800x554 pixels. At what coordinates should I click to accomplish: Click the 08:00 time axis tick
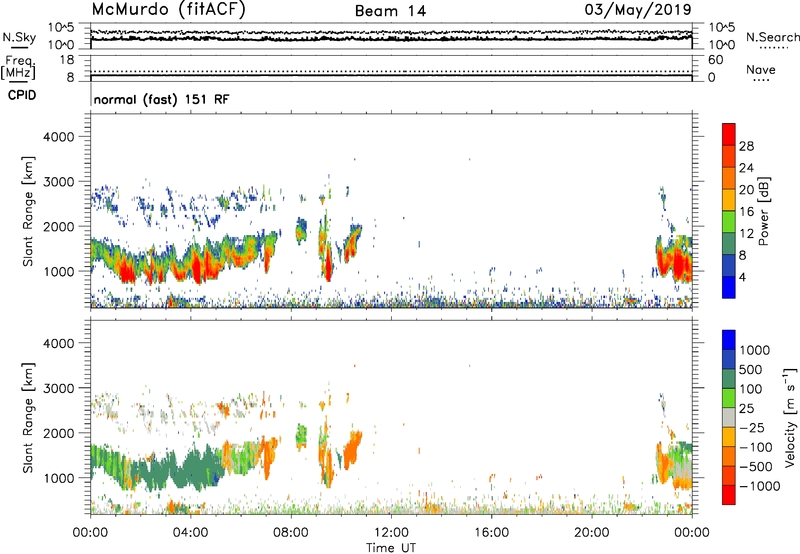coord(290,533)
